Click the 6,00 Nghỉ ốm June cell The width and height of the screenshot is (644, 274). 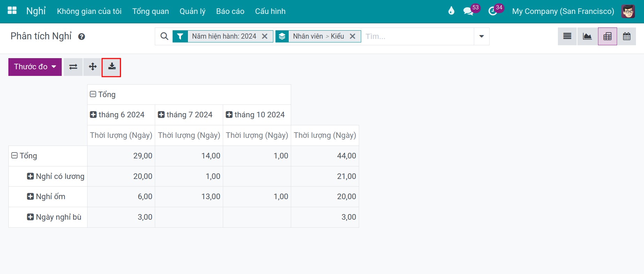121,196
